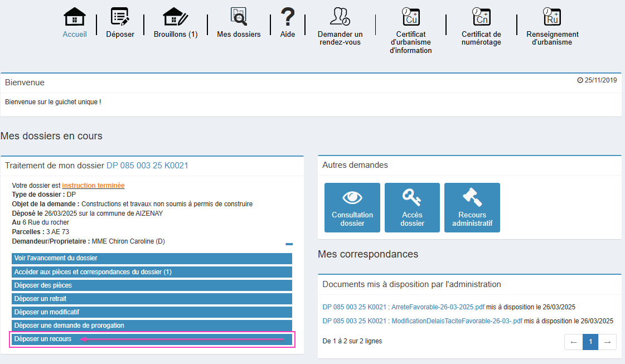Select 'Voir l'avancement du dossier'
This screenshot has height=364, width=625.
tap(152, 259)
